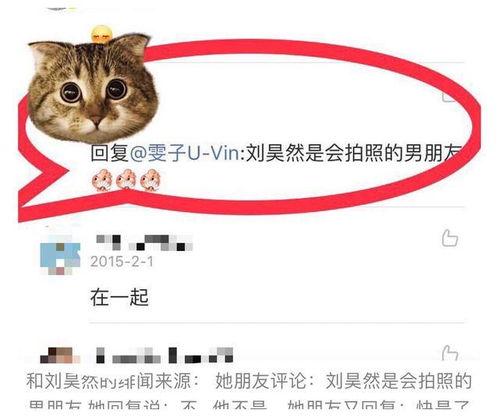Click the middle hamster emoji under the reply
499x417 pixels.
127,179
